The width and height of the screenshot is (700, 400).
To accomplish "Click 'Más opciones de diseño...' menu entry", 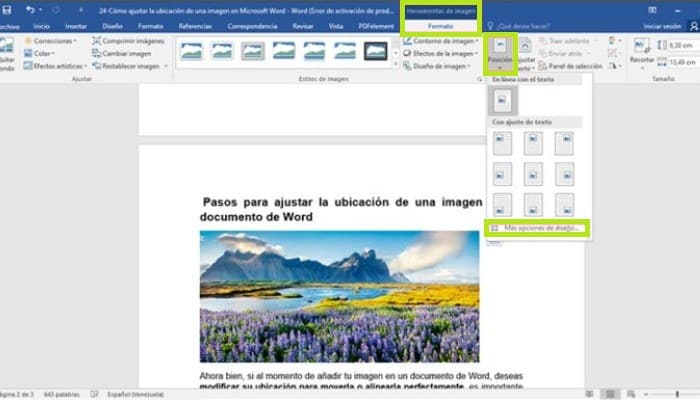I will pos(537,228).
